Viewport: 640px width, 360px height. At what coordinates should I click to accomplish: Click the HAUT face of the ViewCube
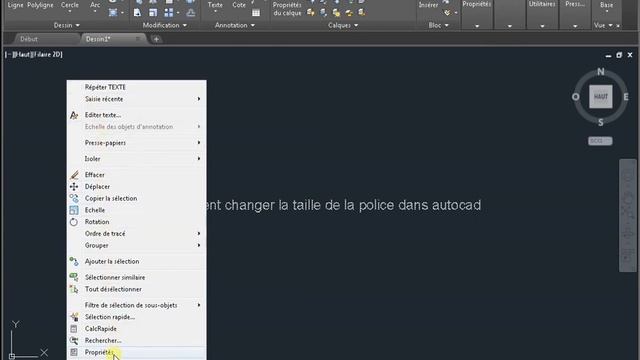600,97
